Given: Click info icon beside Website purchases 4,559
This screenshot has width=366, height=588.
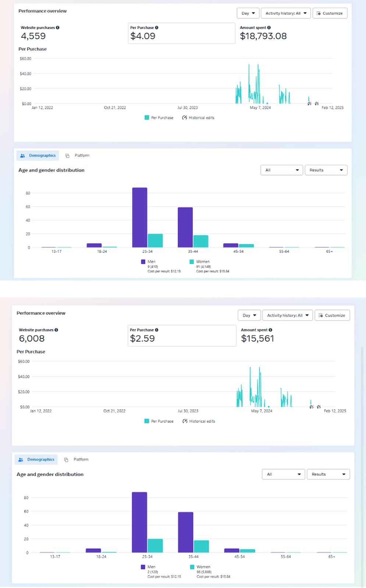Looking at the screenshot, I should click(x=58, y=28).
